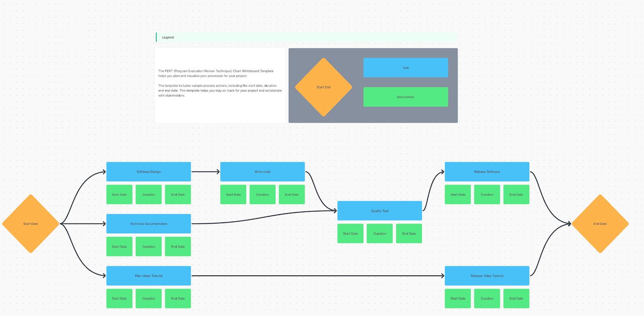
Task: Click Start Date under Plan Video Tutorial
Action: pos(120,299)
